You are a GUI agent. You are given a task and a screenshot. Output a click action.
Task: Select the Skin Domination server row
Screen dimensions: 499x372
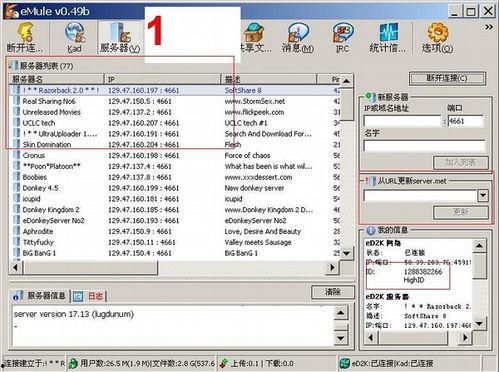[x=175, y=145]
